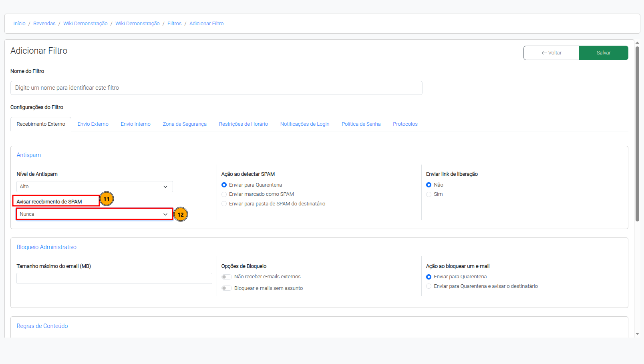
Task: Open the Envio Interno tab
Action: pyautogui.click(x=136, y=124)
